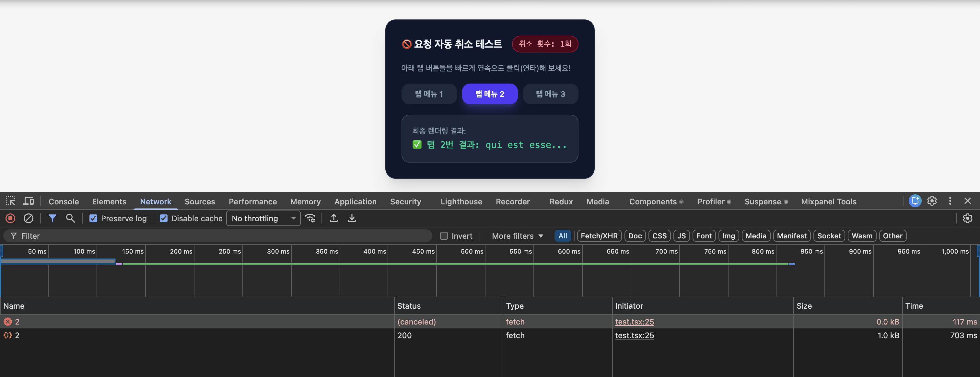The width and height of the screenshot is (980, 377).
Task: Open test.tsx:25 link of 200 request
Action: 635,335
